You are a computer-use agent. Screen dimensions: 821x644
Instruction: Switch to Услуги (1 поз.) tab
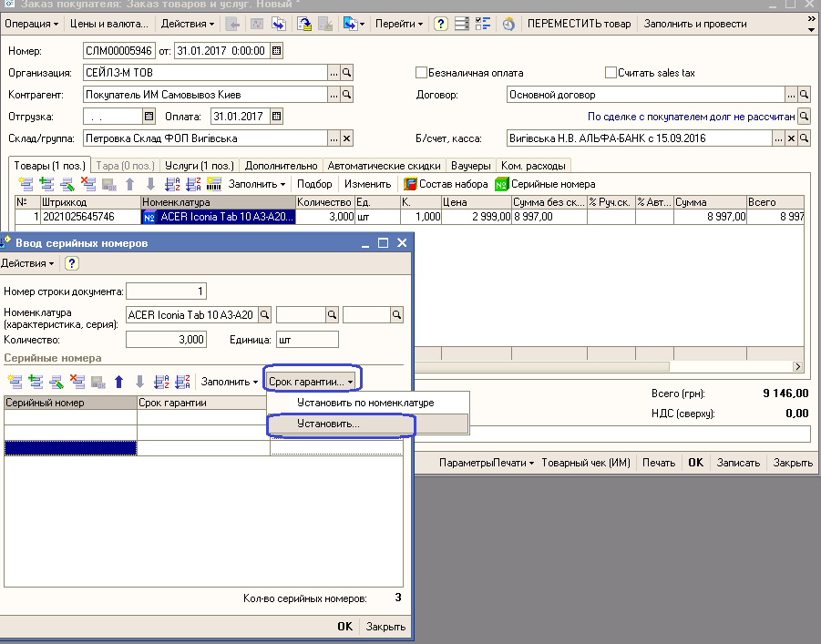click(x=199, y=166)
